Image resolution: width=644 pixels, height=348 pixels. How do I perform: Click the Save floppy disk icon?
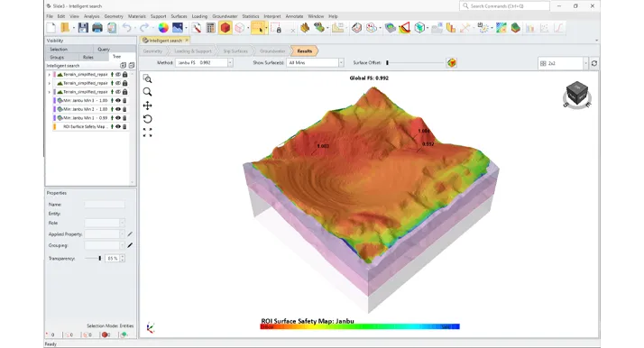tap(83, 28)
